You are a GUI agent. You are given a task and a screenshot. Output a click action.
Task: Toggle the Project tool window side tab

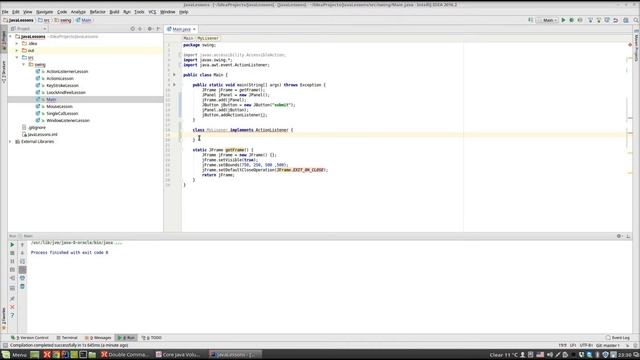[x=4, y=40]
